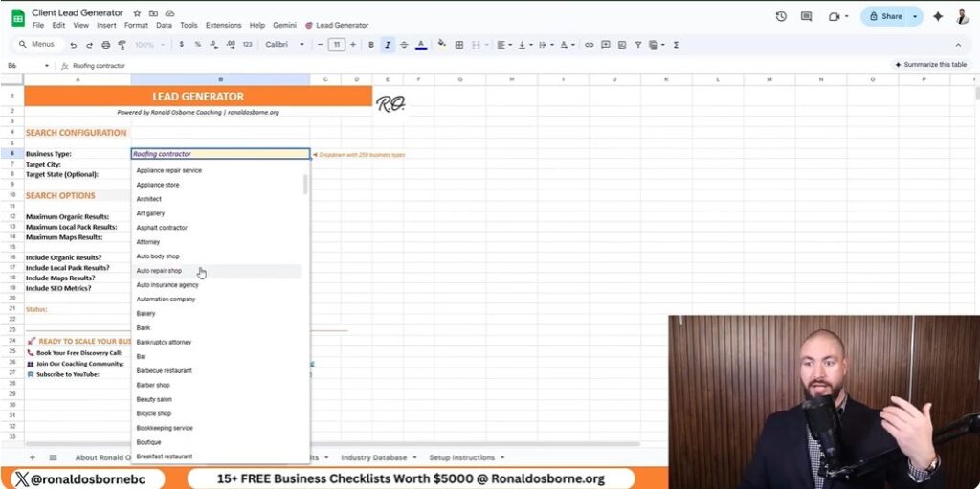Add a new sheet with plus button

coord(33,457)
